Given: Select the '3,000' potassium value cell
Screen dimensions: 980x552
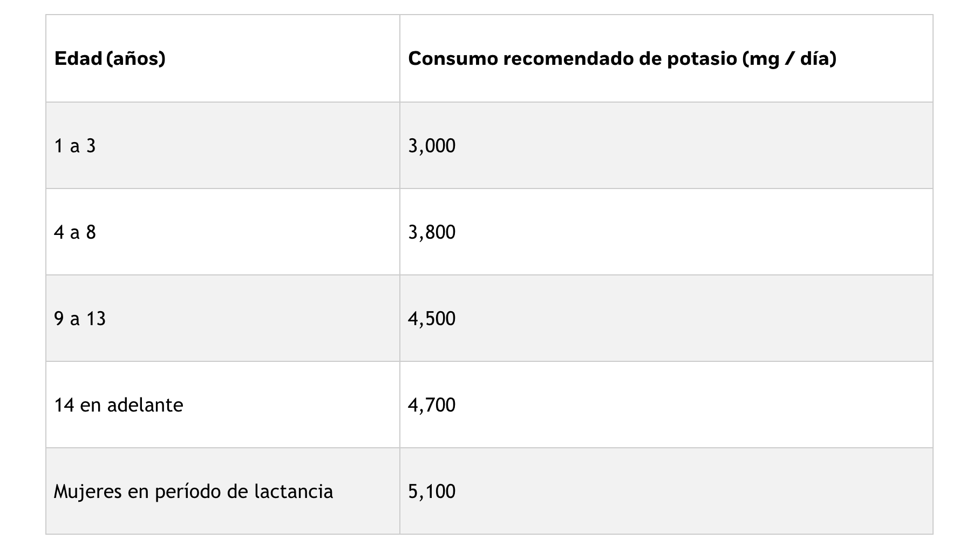Looking at the screenshot, I should pyautogui.click(x=666, y=145).
